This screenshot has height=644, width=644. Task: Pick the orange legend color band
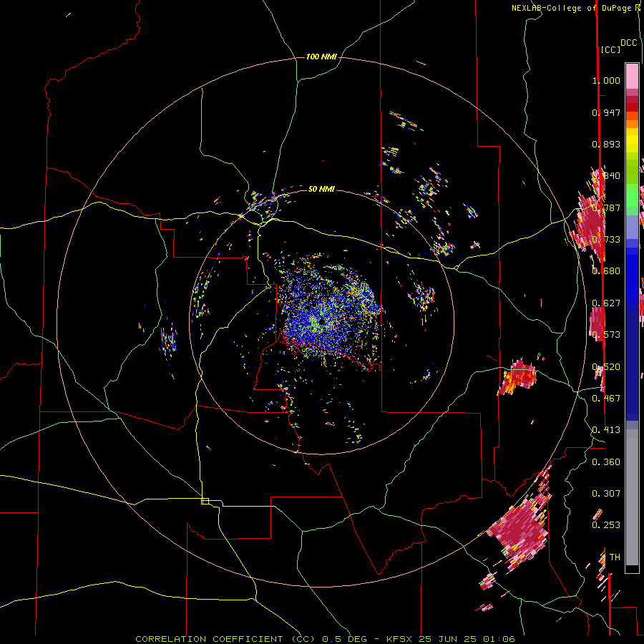pyautogui.click(x=632, y=124)
